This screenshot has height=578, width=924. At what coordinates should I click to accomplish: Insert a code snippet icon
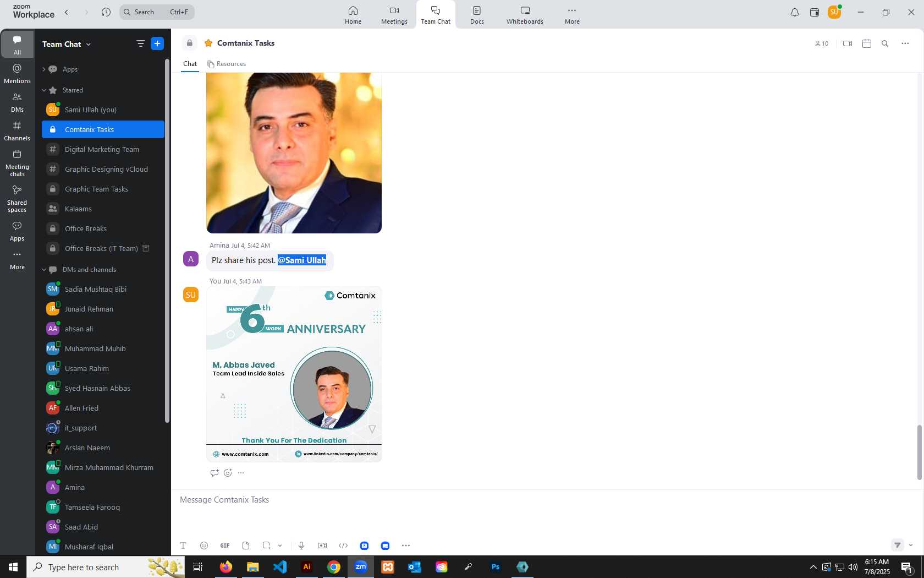(343, 546)
